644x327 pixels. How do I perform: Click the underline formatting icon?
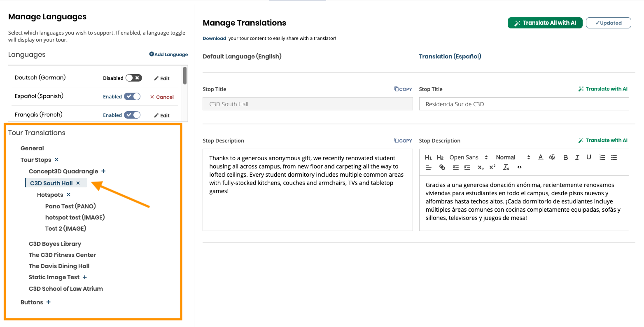pos(589,157)
